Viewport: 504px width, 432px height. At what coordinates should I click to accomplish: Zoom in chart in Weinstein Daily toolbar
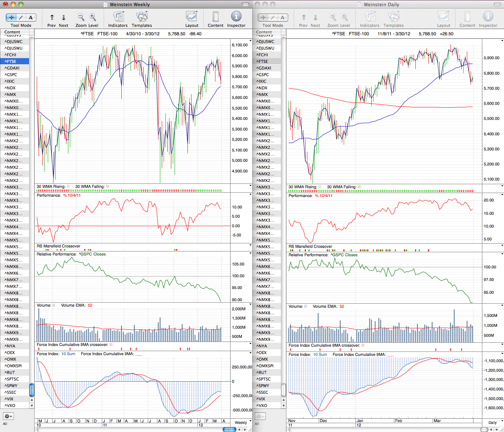coord(344,17)
